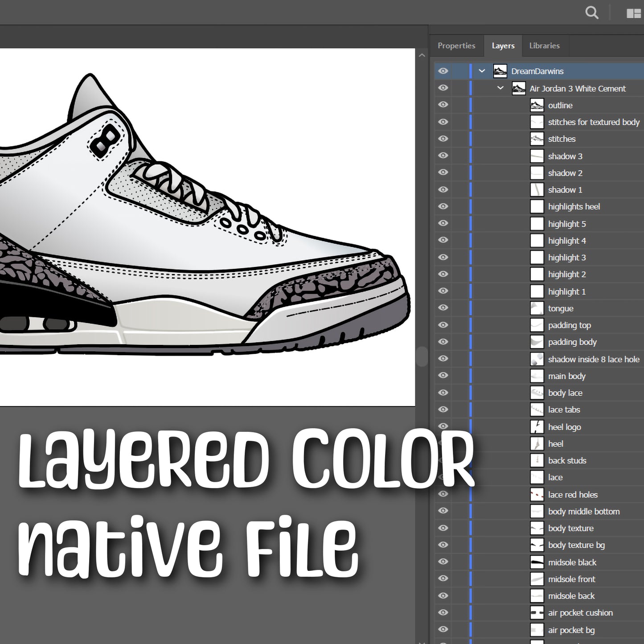Viewport: 644px width, 644px height.
Task: Click the air pocket cushion layer thumbnail
Action: (536, 613)
